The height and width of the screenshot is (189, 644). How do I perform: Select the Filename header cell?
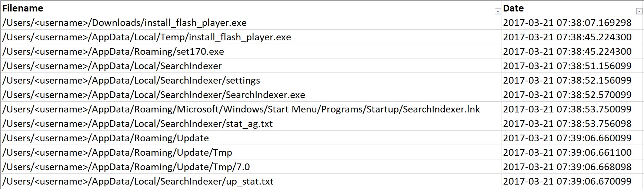(x=222, y=8)
